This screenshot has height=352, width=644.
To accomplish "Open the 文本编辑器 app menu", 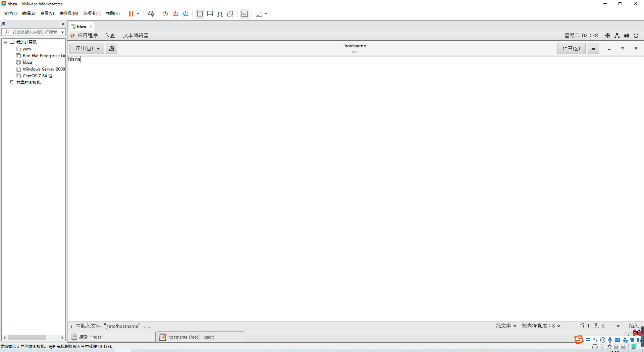I will pos(136,36).
